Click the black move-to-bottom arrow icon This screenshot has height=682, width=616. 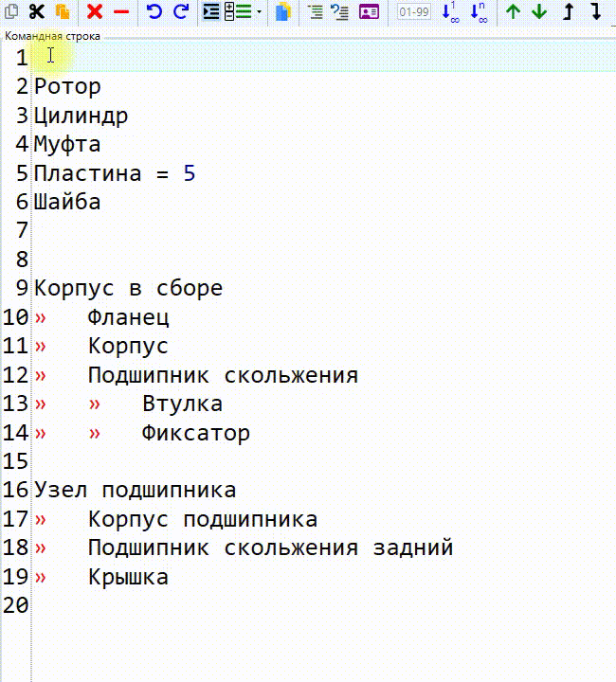596,11
